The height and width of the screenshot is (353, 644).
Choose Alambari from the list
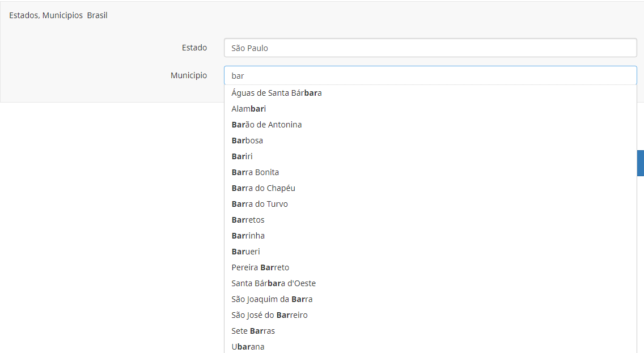click(249, 109)
